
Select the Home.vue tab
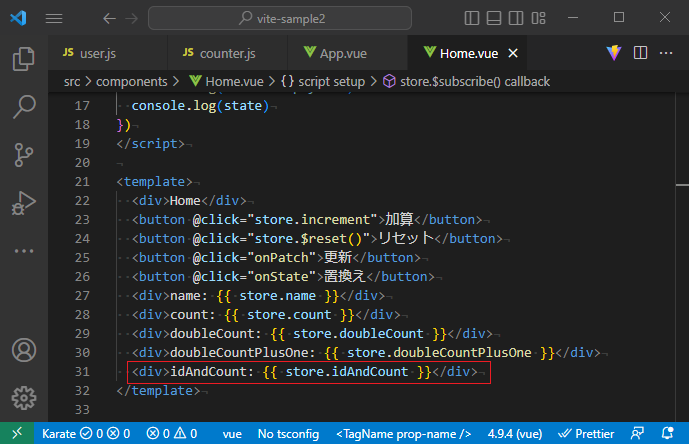point(468,53)
